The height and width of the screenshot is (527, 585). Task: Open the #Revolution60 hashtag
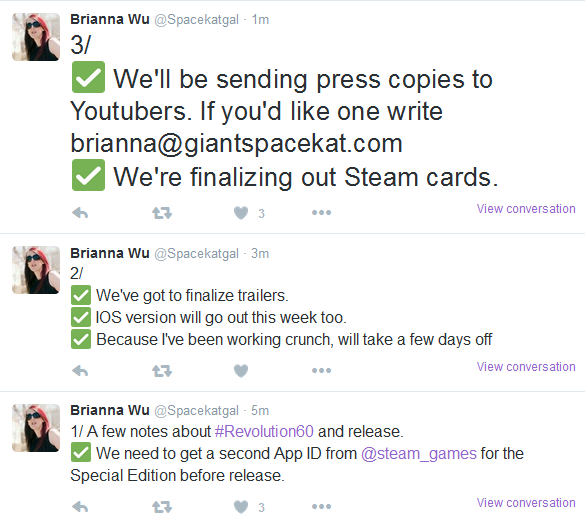(264, 432)
